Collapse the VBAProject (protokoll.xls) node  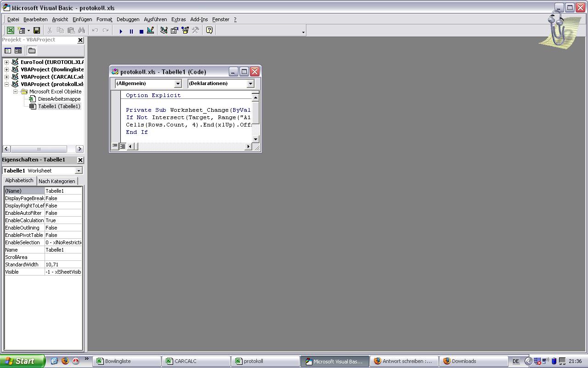(x=7, y=84)
